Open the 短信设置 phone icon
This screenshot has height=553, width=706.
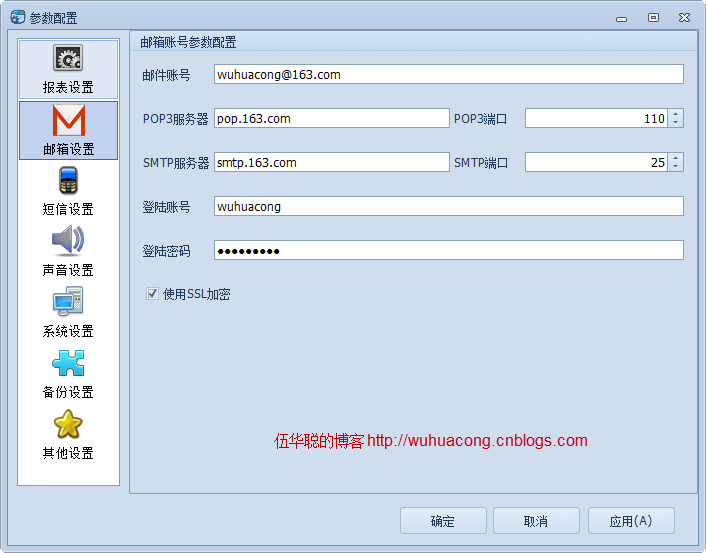point(68,180)
